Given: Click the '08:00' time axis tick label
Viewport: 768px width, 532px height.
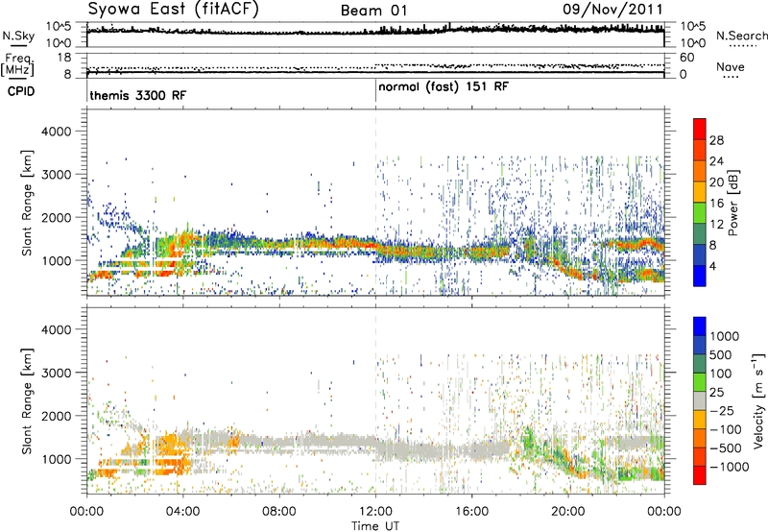Looking at the screenshot, I should click(x=279, y=512).
